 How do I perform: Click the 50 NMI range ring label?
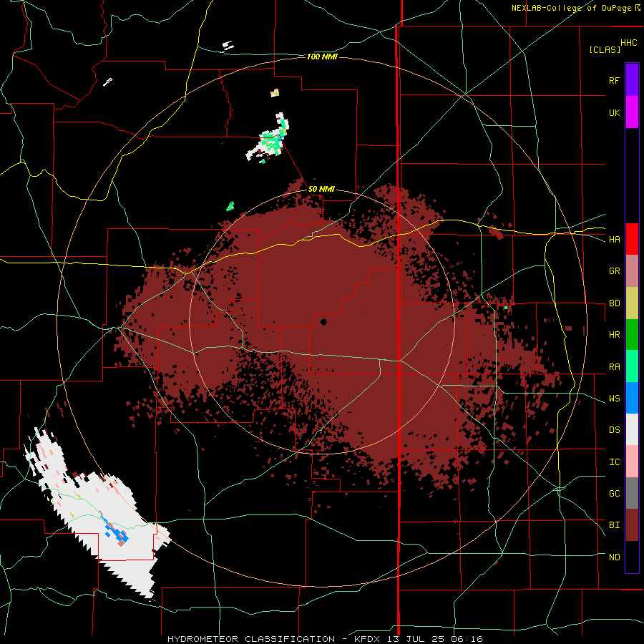321,190
